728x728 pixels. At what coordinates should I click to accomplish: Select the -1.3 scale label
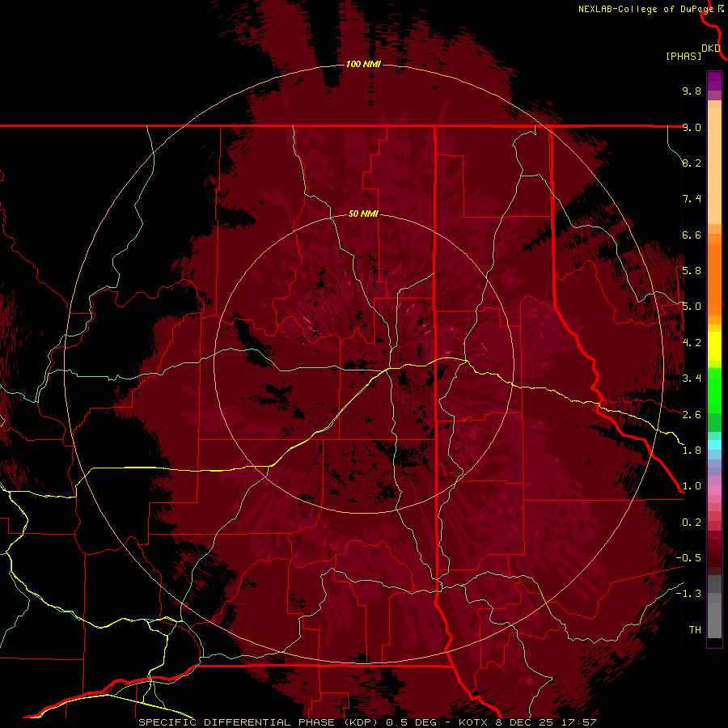point(688,594)
